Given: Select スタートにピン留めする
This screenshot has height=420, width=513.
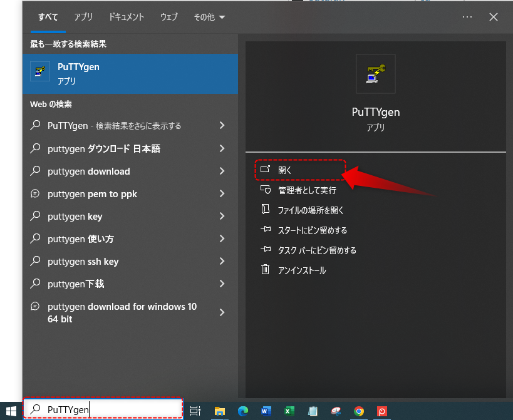Looking at the screenshot, I should pos(313,230).
